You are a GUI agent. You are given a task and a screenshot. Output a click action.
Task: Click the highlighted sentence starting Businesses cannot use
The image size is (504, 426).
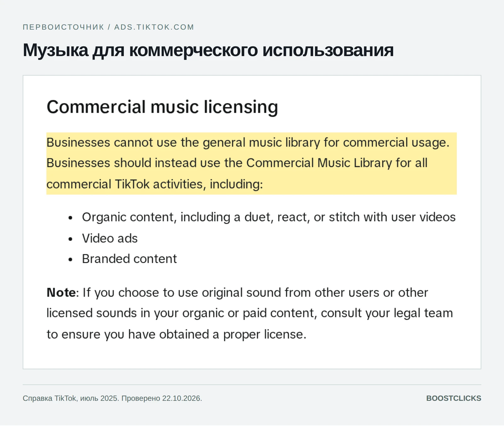(248, 143)
